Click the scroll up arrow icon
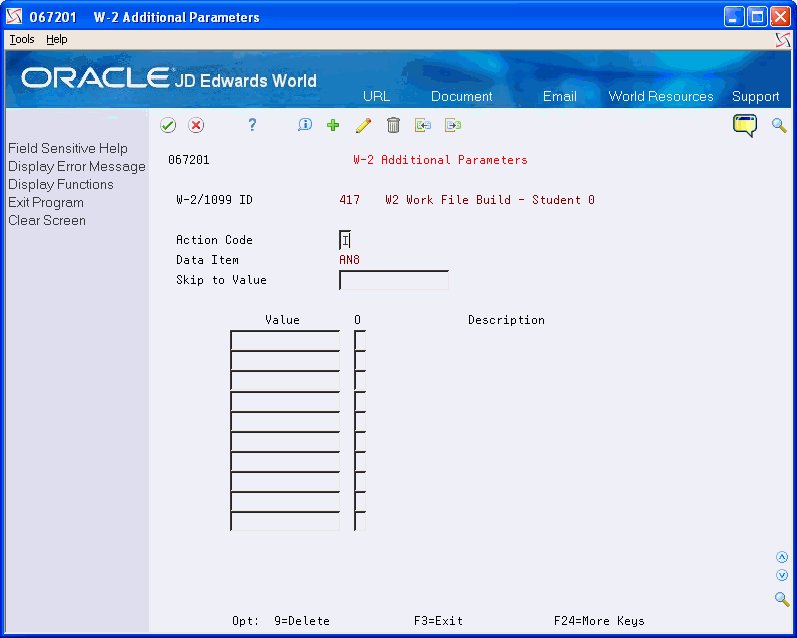The width and height of the screenshot is (797, 638). [782, 557]
